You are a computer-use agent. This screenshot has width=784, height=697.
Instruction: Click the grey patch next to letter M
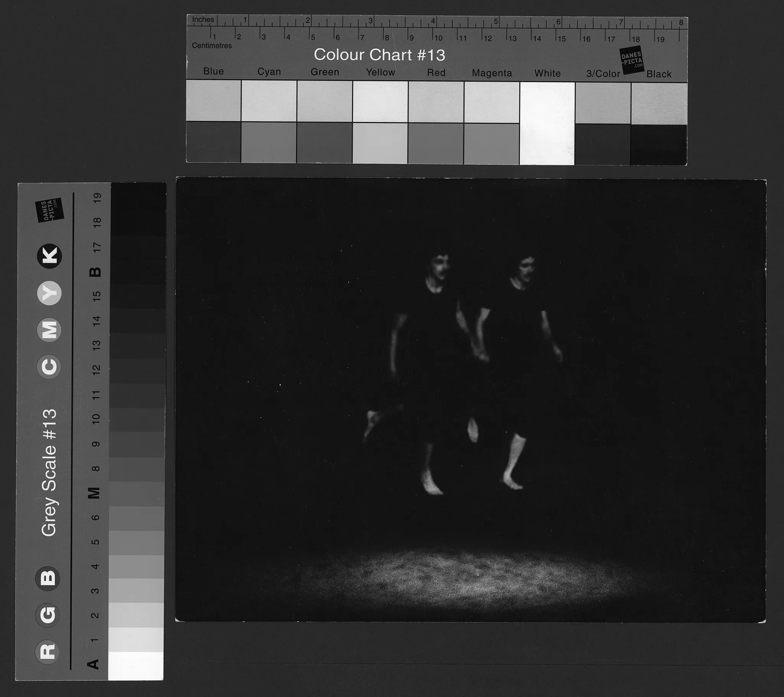137,494
